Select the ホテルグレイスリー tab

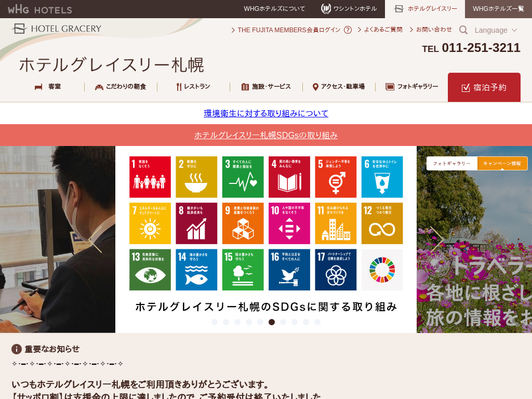pyautogui.click(x=425, y=9)
